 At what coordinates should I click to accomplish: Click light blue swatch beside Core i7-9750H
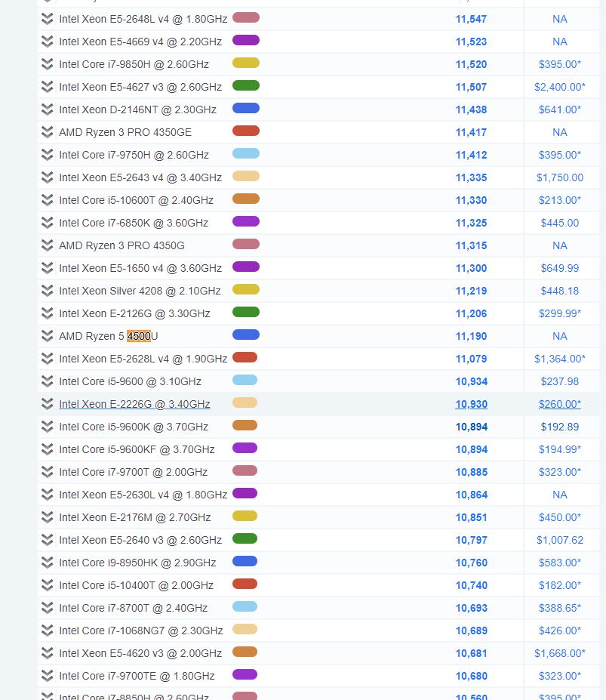(246, 153)
